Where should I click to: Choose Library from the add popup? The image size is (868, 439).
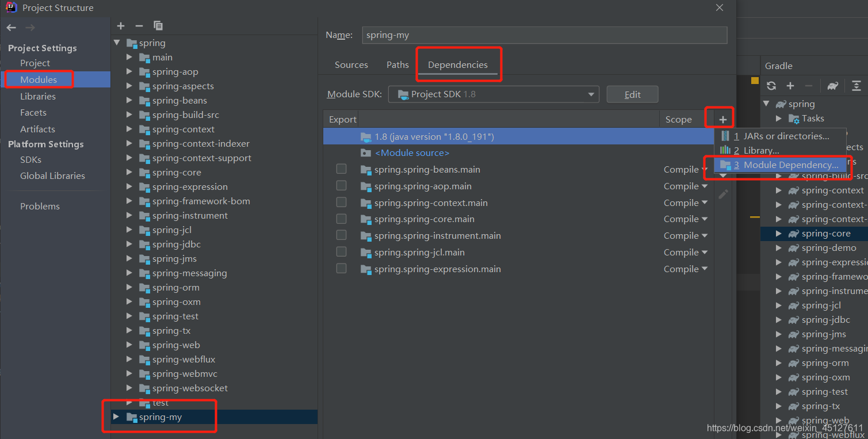(x=781, y=151)
